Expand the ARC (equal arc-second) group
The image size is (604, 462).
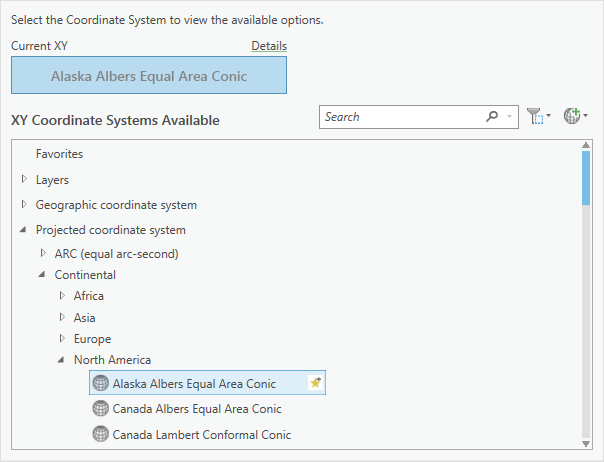coord(43,254)
